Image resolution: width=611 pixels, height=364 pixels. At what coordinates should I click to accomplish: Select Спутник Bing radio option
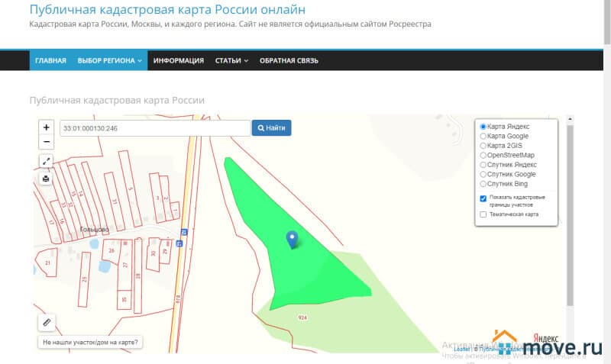tap(483, 184)
